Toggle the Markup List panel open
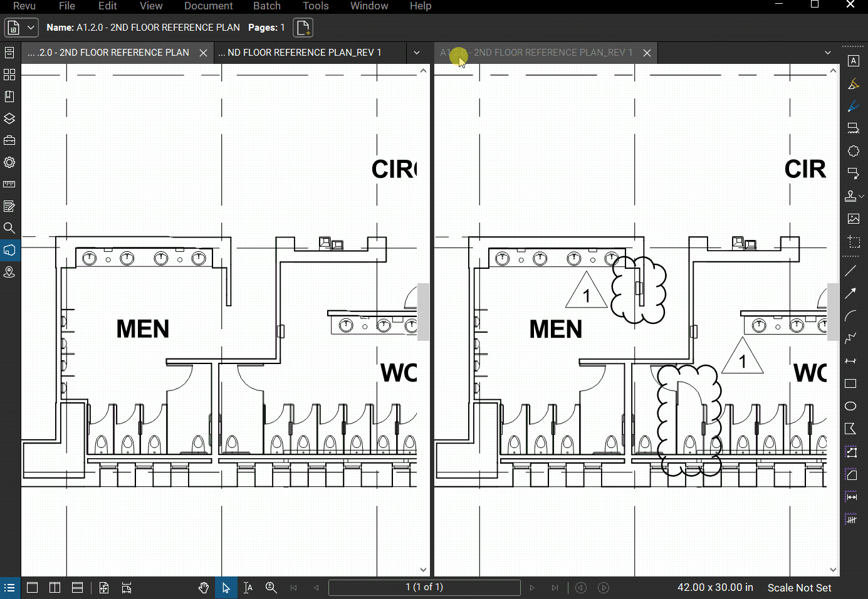Viewport: 868px width, 599px height. click(9, 588)
